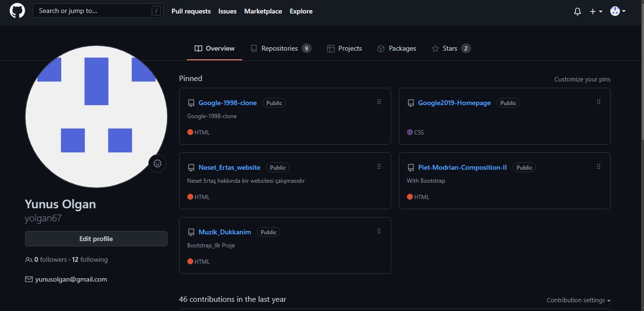This screenshot has width=644, height=311.
Task: Click the Edit profile button
Action: tap(96, 239)
